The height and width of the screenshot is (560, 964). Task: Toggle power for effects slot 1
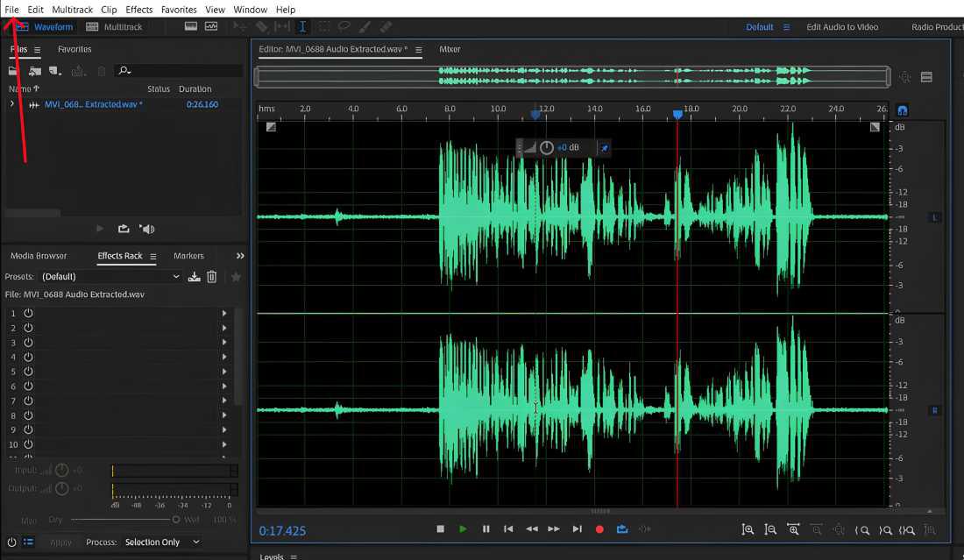click(28, 313)
